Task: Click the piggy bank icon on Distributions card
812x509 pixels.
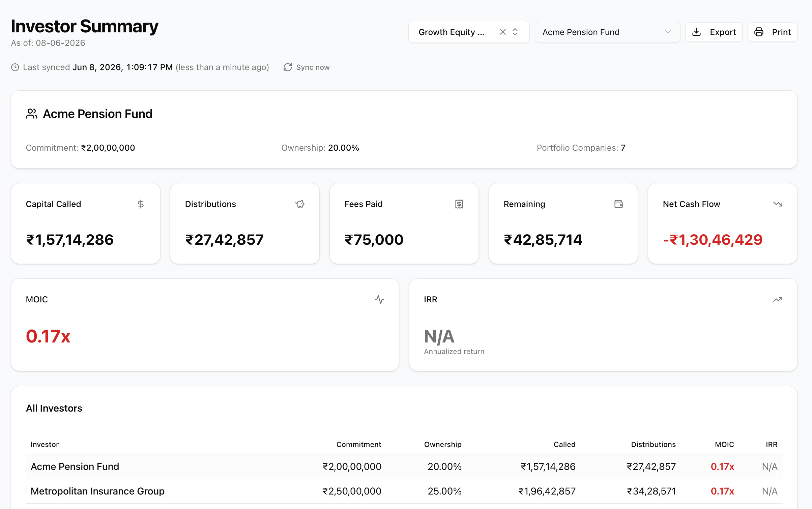Action: pos(300,204)
